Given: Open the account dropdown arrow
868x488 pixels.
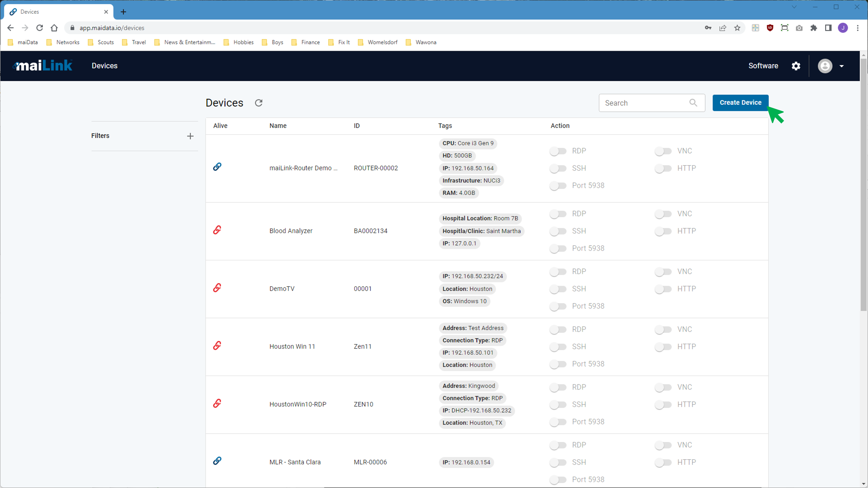Looking at the screenshot, I should coord(841,66).
